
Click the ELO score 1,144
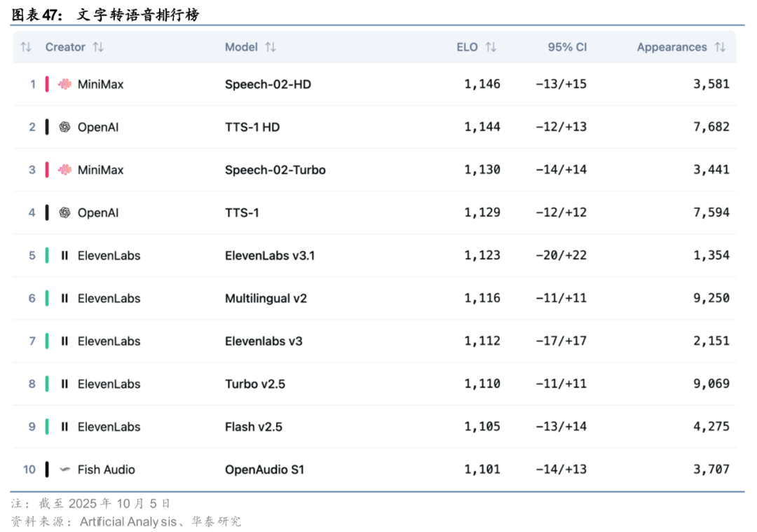tap(482, 127)
